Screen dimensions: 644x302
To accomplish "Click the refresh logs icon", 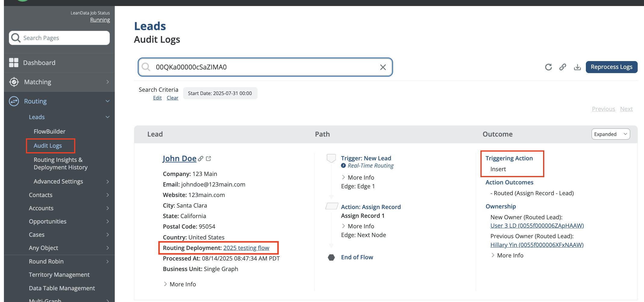I will click(x=548, y=67).
